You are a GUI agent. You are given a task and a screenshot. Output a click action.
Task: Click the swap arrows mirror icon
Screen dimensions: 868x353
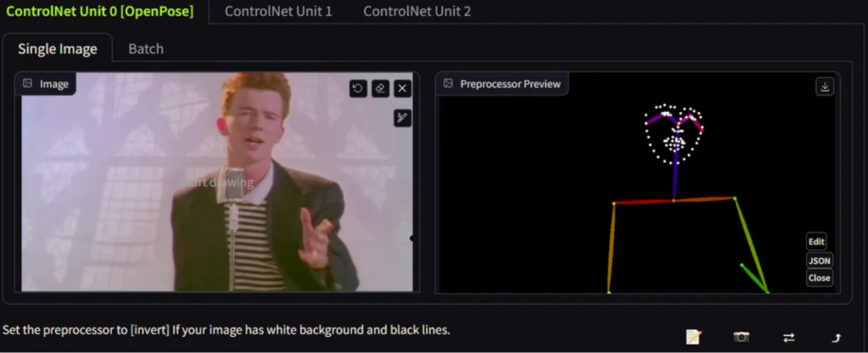(788, 337)
